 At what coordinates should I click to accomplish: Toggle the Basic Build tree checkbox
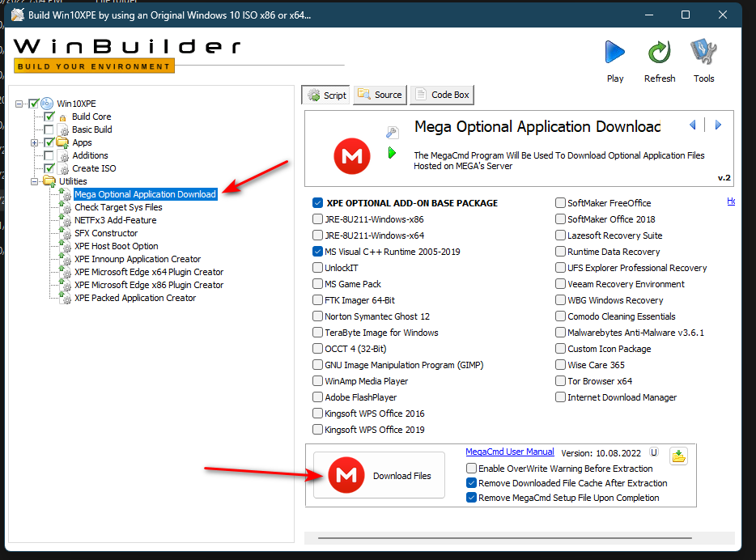click(x=49, y=129)
